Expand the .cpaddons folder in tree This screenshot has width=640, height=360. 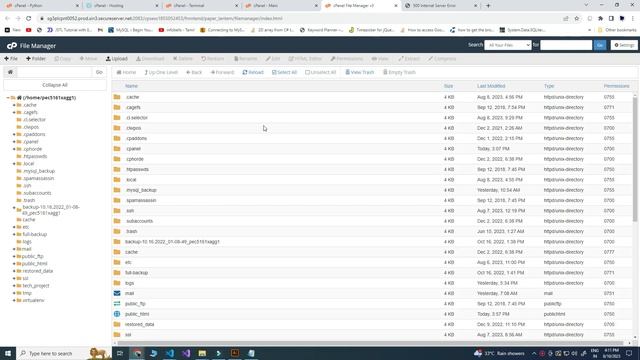point(14,134)
